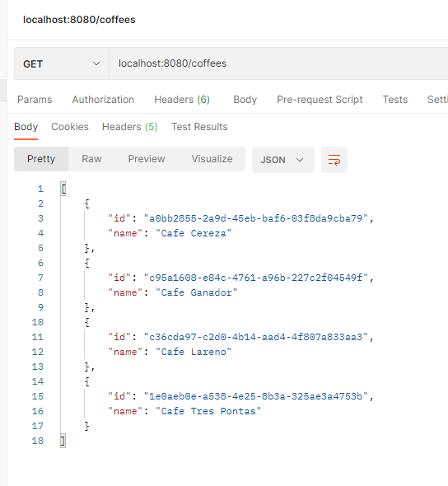Open the response Cookies tab
Screen dimensions: 448x486
click(70, 127)
